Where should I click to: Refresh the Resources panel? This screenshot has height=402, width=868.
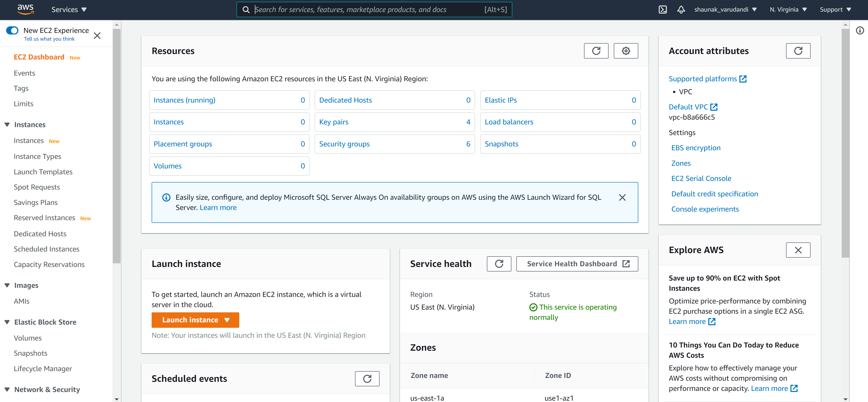click(x=596, y=51)
